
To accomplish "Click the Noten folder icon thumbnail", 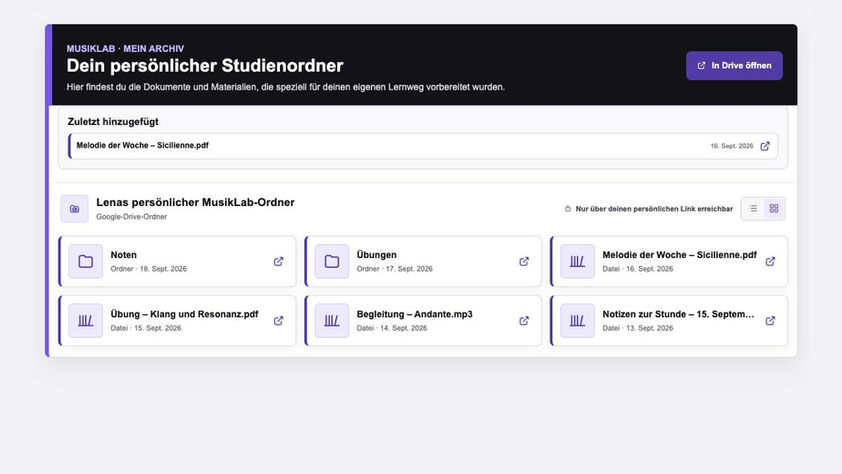I will tap(86, 261).
